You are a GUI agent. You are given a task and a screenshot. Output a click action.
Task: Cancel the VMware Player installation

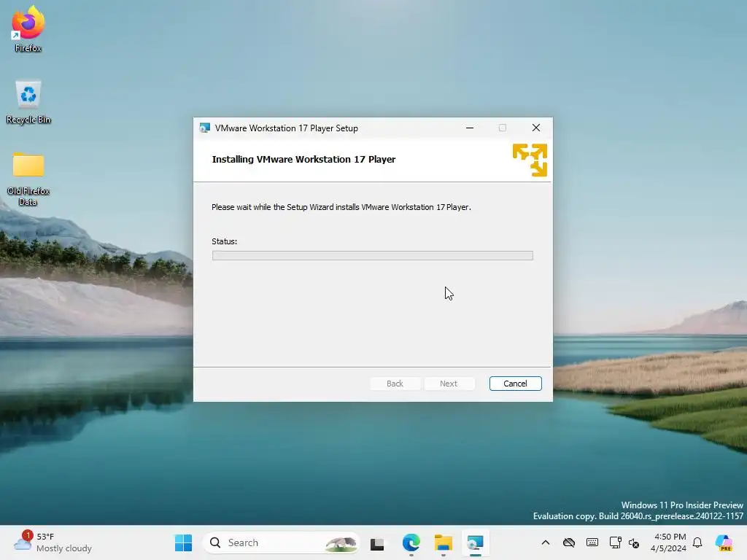point(516,384)
